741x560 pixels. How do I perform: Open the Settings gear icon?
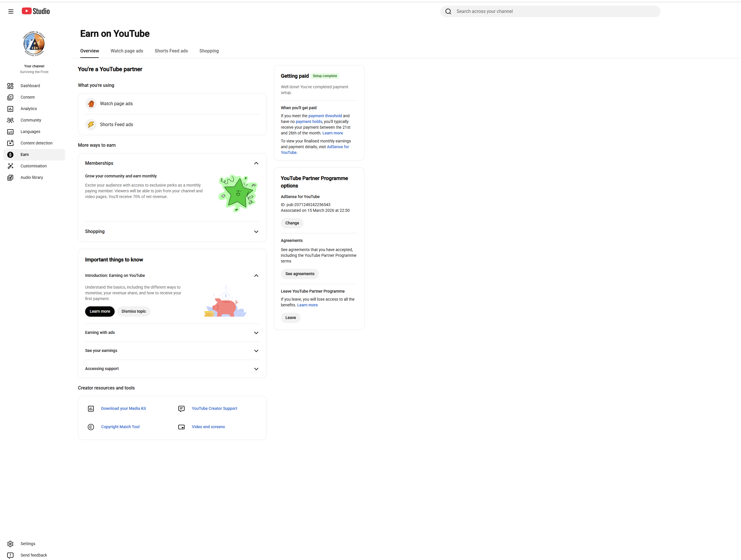[x=10, y=544]
